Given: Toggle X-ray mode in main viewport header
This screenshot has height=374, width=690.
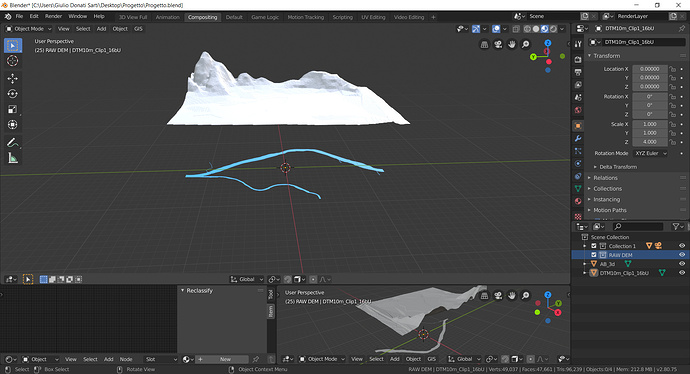Looking at the screenshot, I should 516,29.
